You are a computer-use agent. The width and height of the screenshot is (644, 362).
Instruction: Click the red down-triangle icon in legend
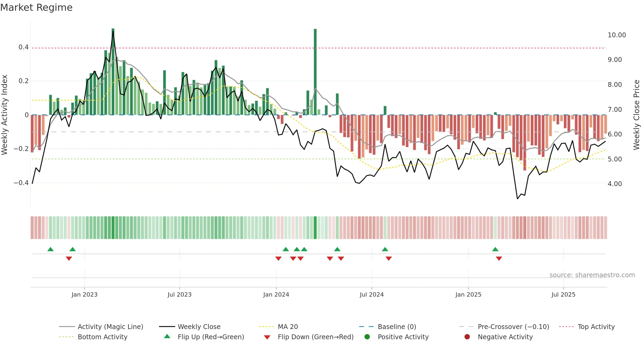click(267, 337)
